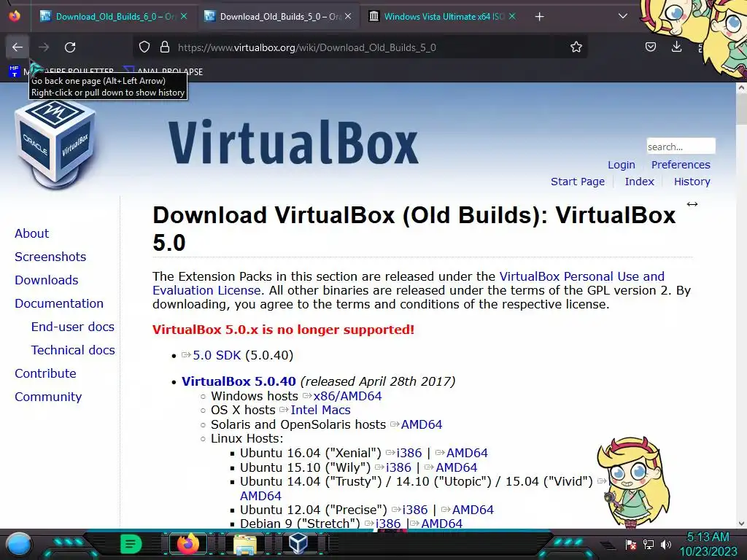
Task: Open File Explorer from the taskbar
Action: click(244, 544)
